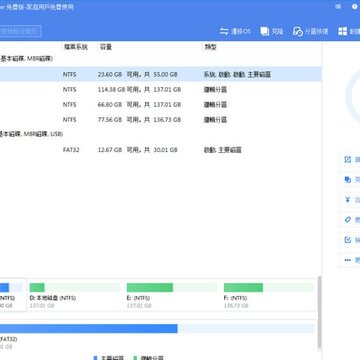Image resolution: width=360 pixels, height=360 pixels.
Task: Click the clone partition icon in sidebar
Action: (348, 180)
